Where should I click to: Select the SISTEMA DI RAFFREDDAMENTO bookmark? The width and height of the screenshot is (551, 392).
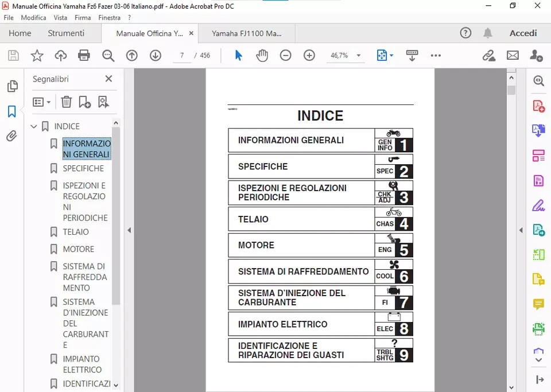coord(85,277)
